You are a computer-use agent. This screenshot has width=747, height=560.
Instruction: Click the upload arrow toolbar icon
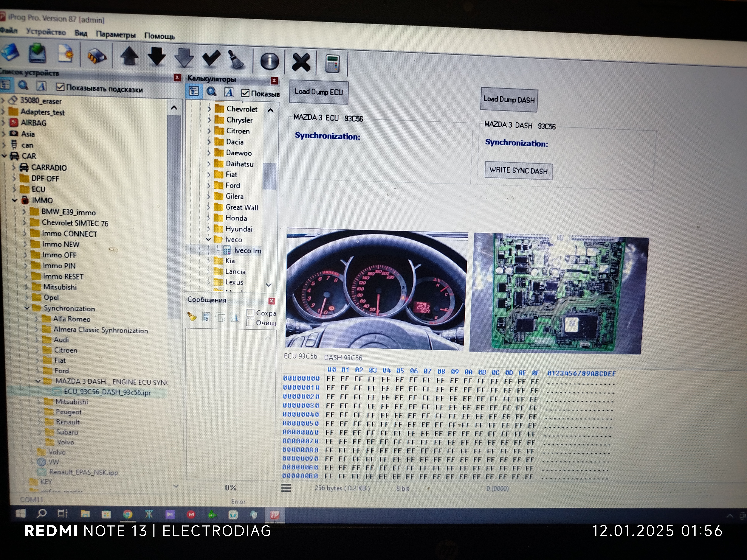130,56
